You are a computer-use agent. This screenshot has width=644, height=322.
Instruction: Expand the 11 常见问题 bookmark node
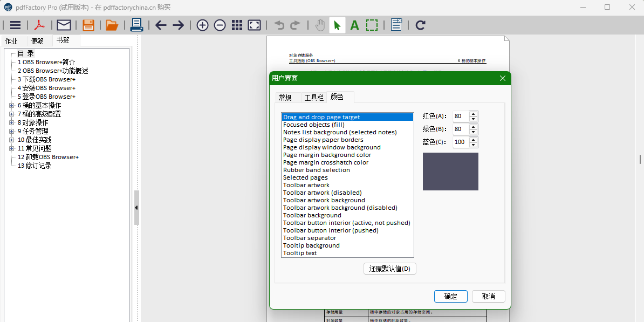click(x=12, y=148)
